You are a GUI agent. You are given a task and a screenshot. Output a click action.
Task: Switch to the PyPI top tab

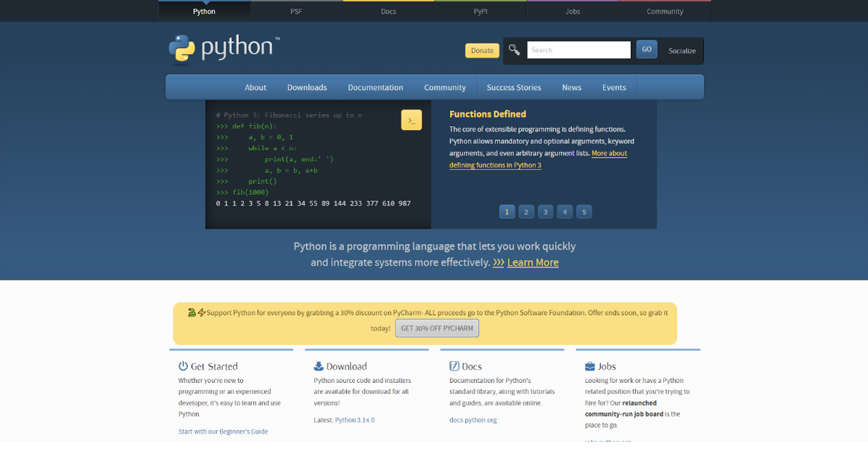(480, 12)
